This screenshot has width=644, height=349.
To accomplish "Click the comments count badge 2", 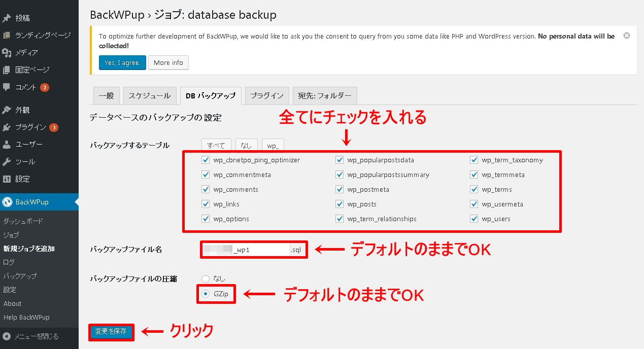I will click(45, 87).
